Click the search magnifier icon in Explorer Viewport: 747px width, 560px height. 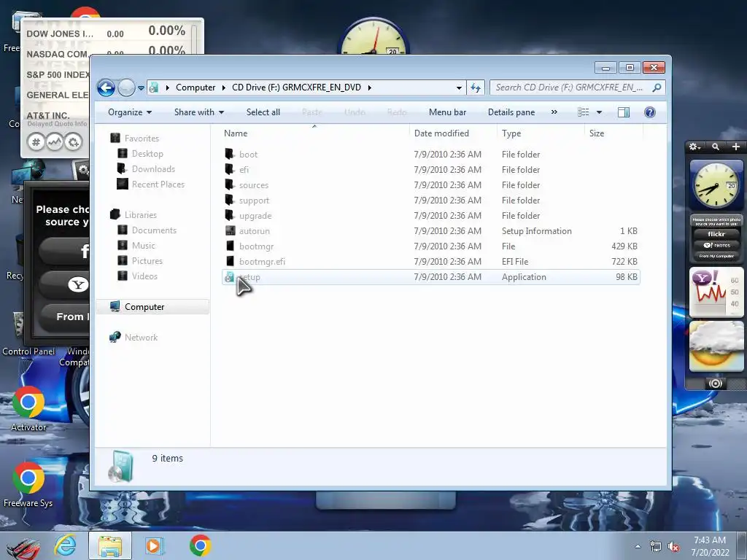tap(657, 87)
